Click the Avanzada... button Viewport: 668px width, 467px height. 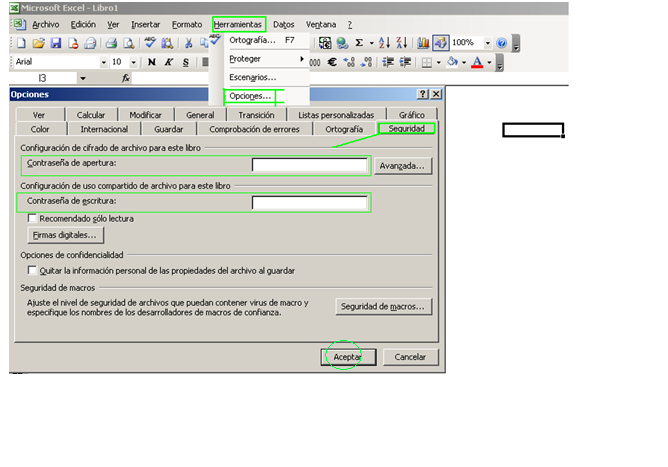pyautogui.click(x=402, y=166)
